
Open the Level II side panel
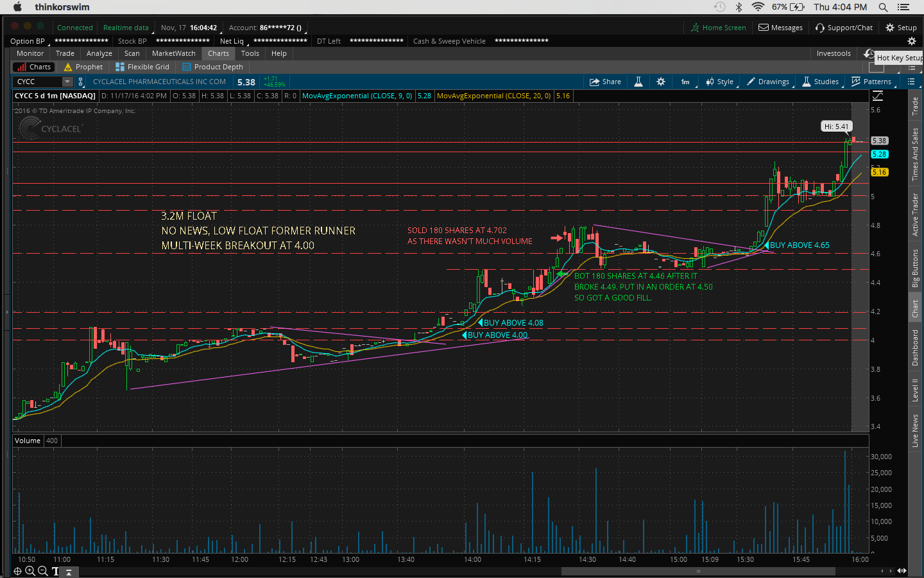(x=915, y=390)
